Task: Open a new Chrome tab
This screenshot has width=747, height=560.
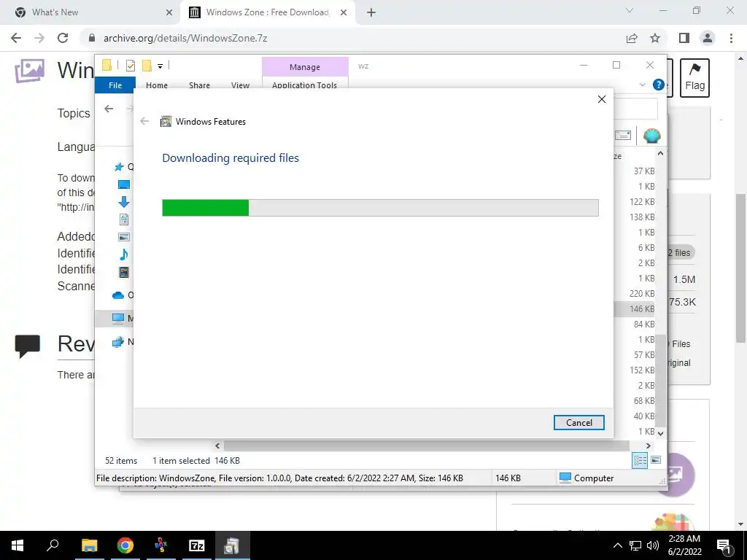Action: point(371,13)
